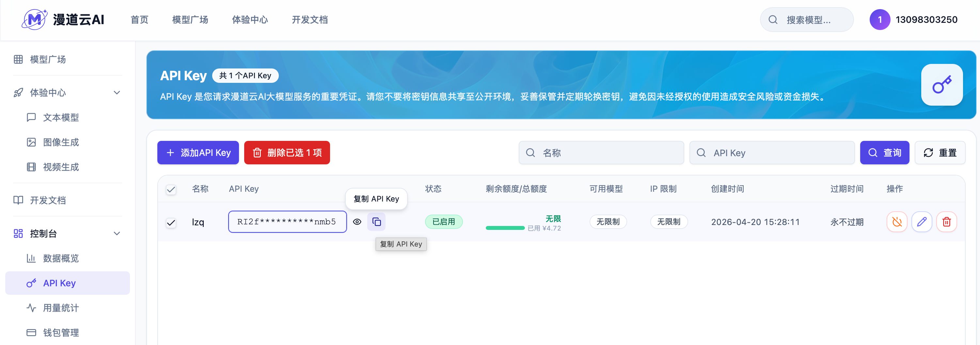Click the image icon for 图像生成
Viewport: 980px width, 345px height.
(x=31, y=142)
